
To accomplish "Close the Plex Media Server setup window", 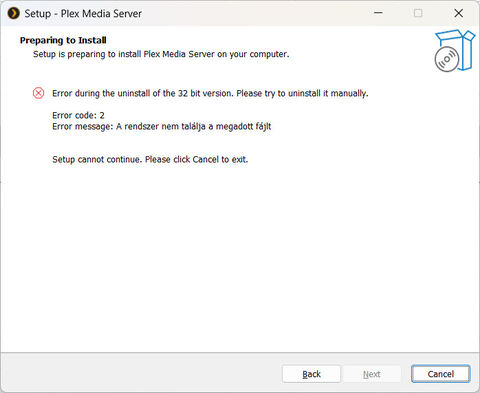I will (459, 13).
